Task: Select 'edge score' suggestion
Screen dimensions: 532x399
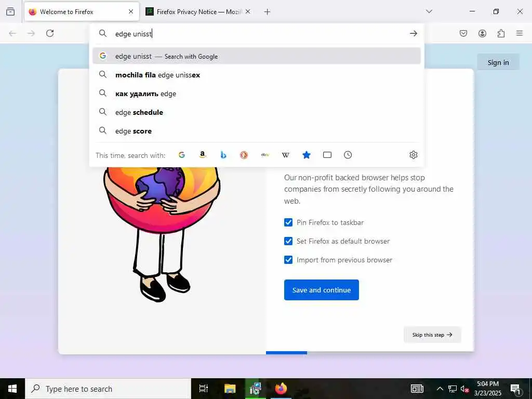Action: (257, 131)
